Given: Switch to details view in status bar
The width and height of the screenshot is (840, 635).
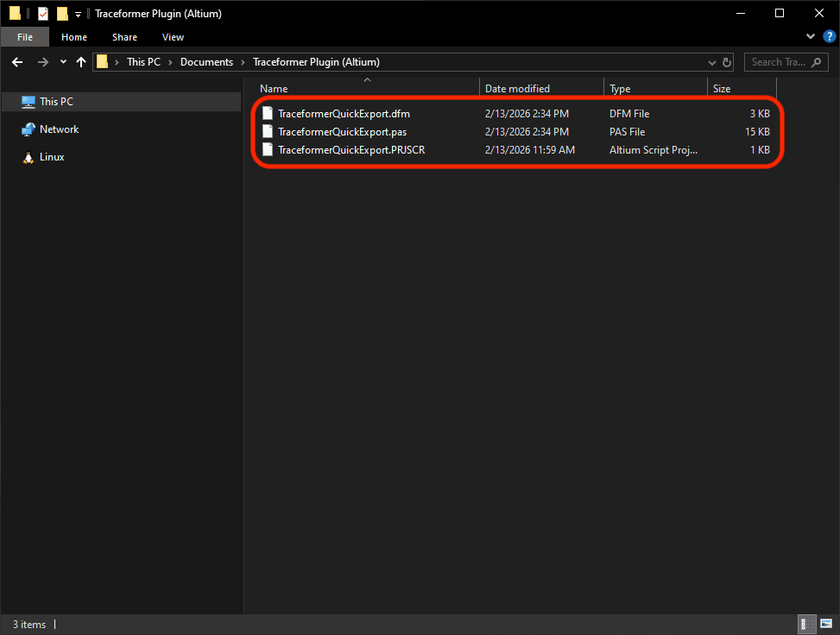Looking at the screenshot, I should pos(806,624).
